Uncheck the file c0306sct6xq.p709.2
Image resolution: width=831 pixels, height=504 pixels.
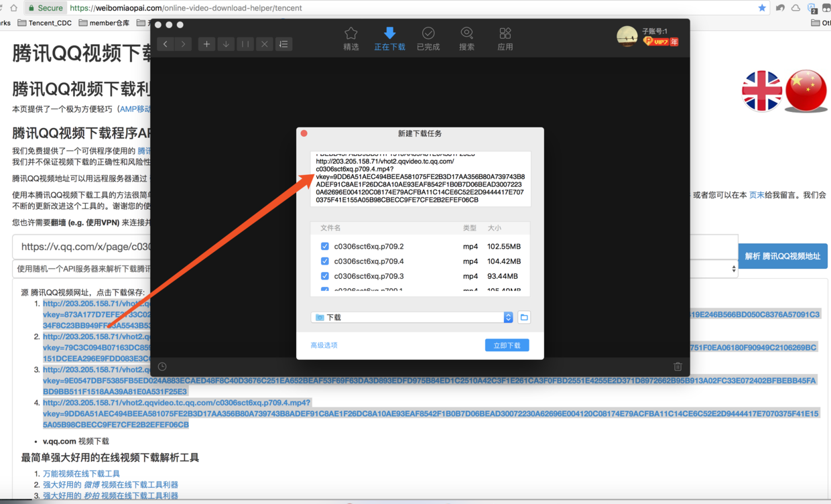325,247
